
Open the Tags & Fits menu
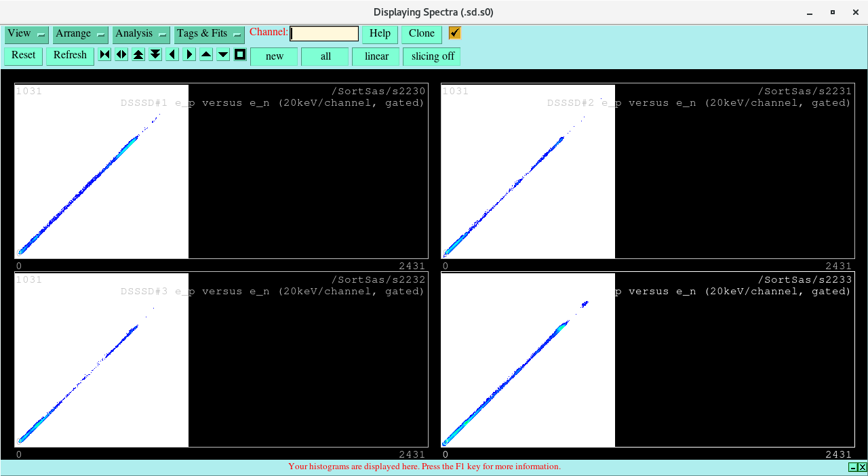pyautogui.click(x=201, y=34)
